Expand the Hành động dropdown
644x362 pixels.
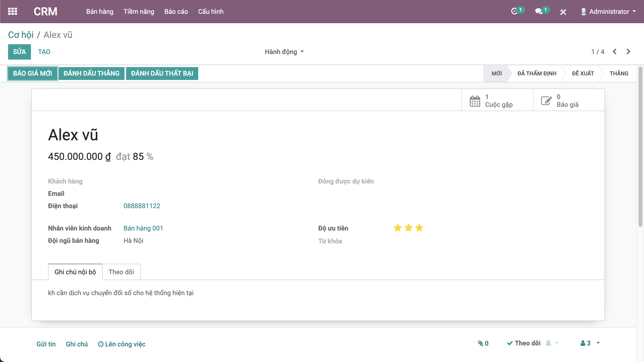click(x=284, y=52)
